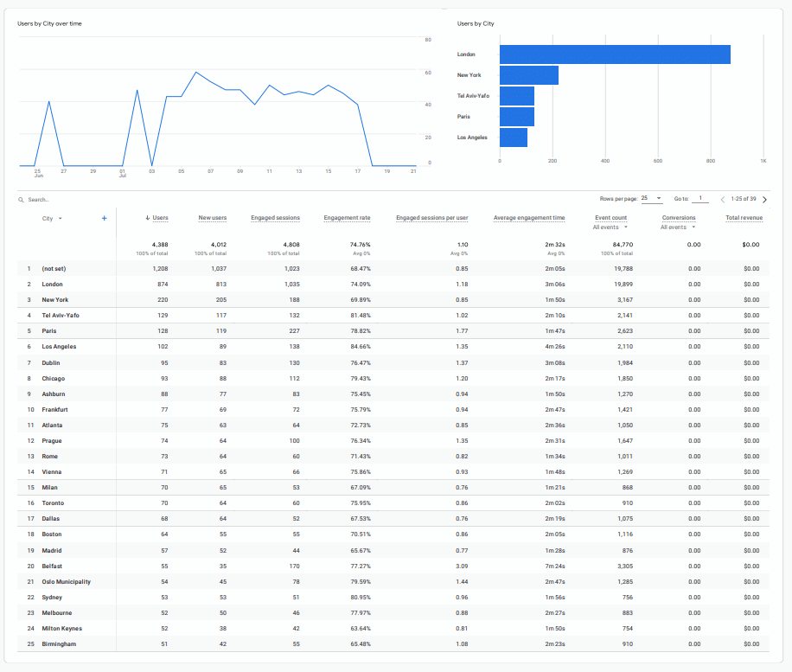The image size is (792, 672).
Task: Click the 'Oslo Municipality' row name
Action: (67, 582)
